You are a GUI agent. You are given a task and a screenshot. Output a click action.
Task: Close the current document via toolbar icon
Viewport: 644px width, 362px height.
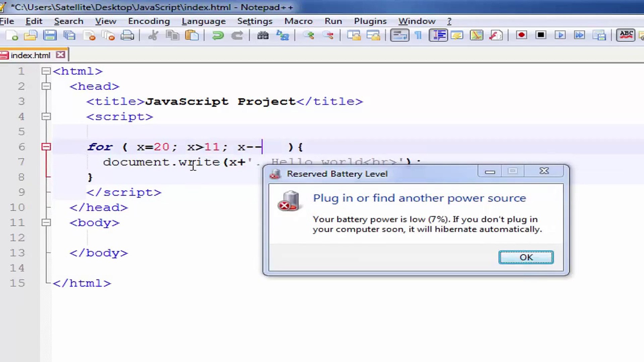[89, 35]
